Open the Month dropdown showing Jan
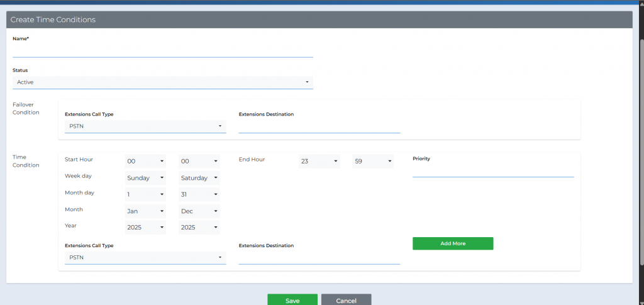 [x=145, y=211]
